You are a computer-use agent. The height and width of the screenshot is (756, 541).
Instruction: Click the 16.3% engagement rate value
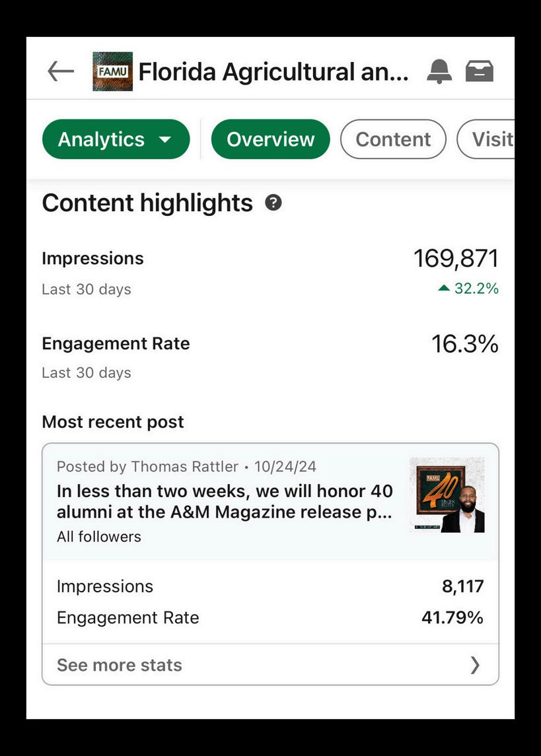click(465, 344)
